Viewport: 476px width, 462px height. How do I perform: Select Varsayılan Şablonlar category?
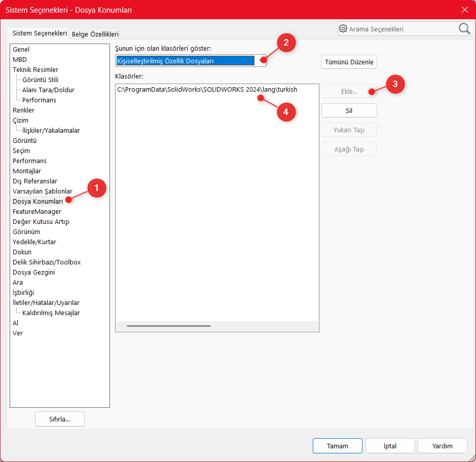click(x=43, y=191)
